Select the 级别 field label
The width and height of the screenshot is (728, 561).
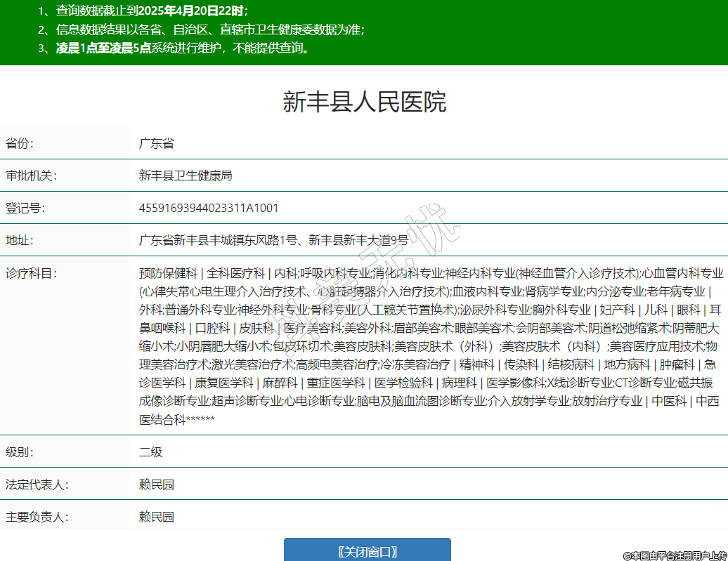click(x=20, y=452)
